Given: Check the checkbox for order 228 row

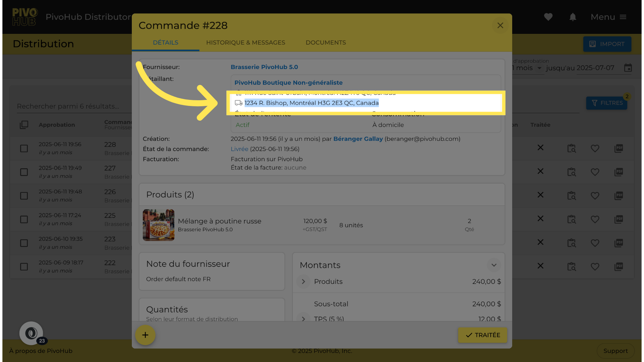Looking at the screenshot, I should (24, 148).
